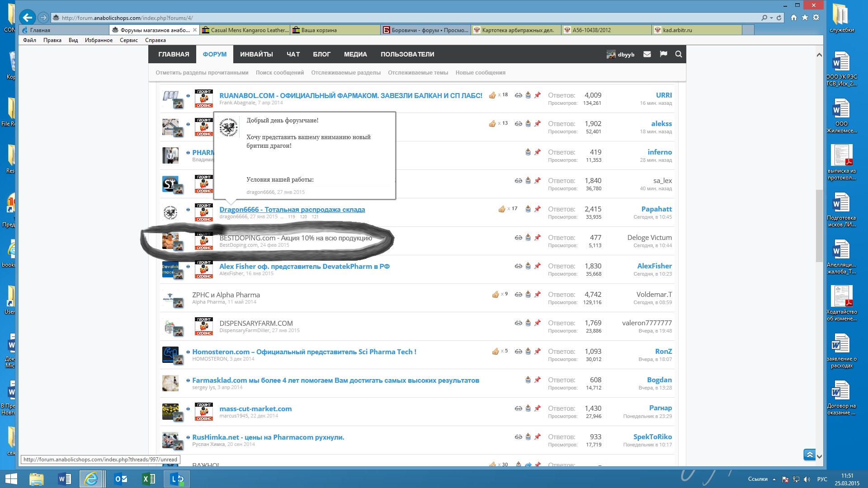Screen dimensions: 868x488
Task: Click the Новые сообщения link
Action: point(480,73)
